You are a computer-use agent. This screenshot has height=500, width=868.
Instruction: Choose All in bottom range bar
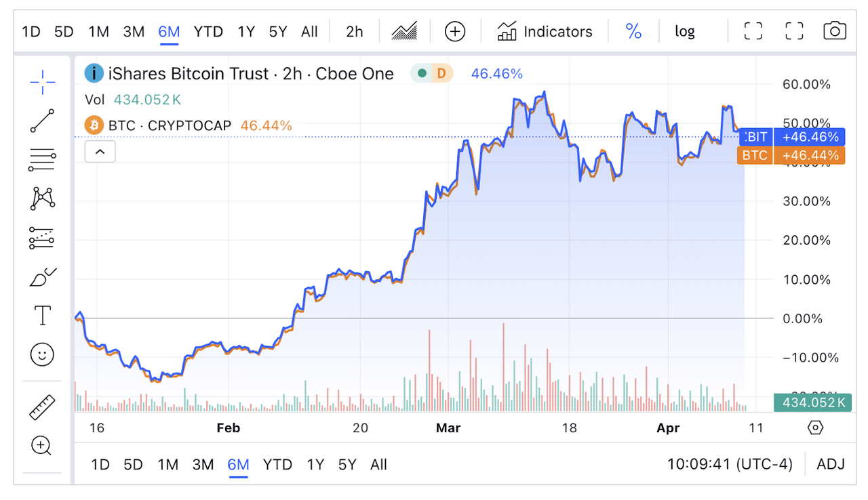coord(379,465)
